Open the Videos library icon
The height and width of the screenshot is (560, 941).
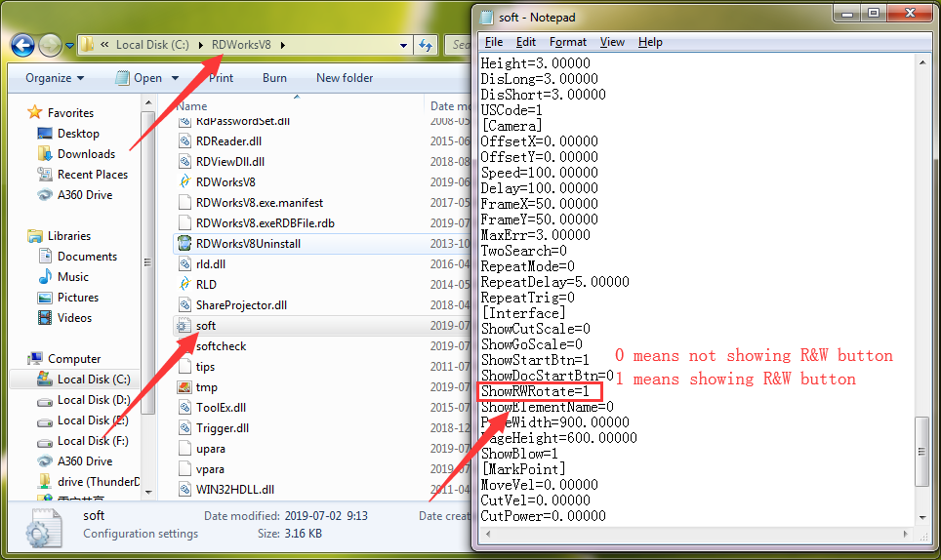(x=44, y=318)
